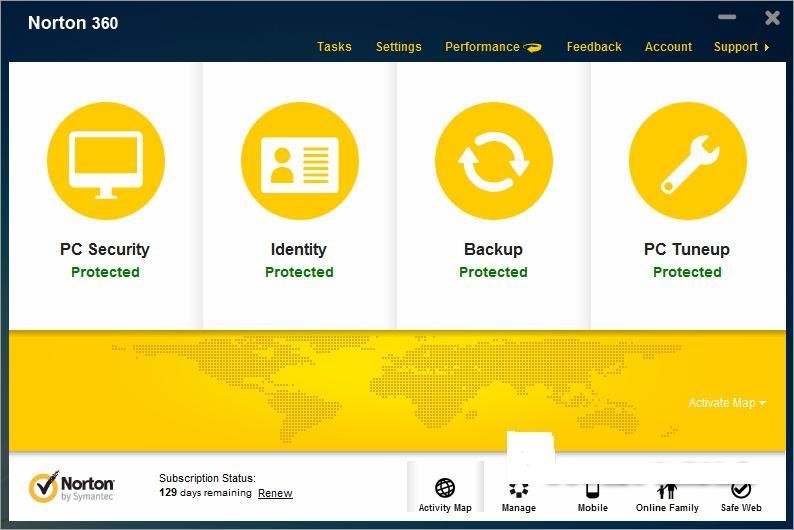Click the 129 days remaining text
794x530 pixels.
[x=205, y=493]
